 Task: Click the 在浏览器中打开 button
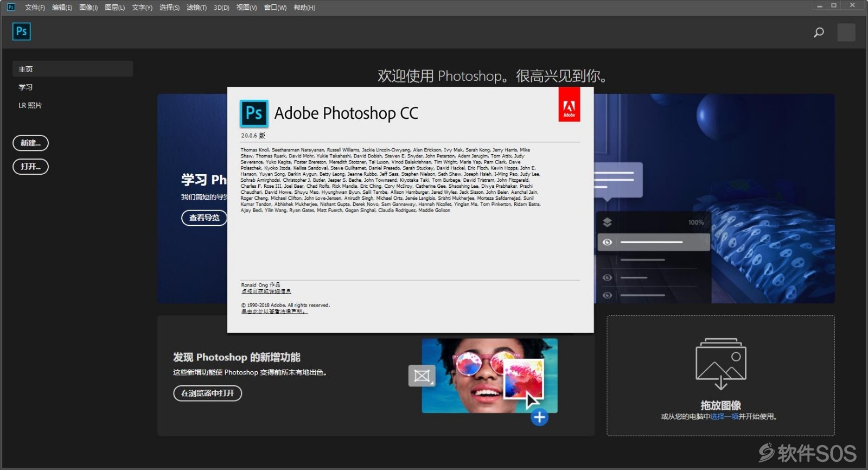pos(207,393)
